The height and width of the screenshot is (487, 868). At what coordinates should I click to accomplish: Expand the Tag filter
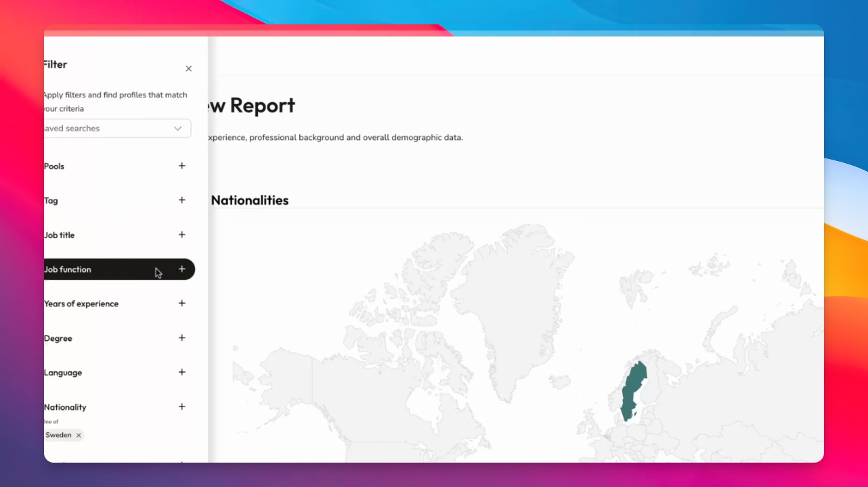(181, 200)
